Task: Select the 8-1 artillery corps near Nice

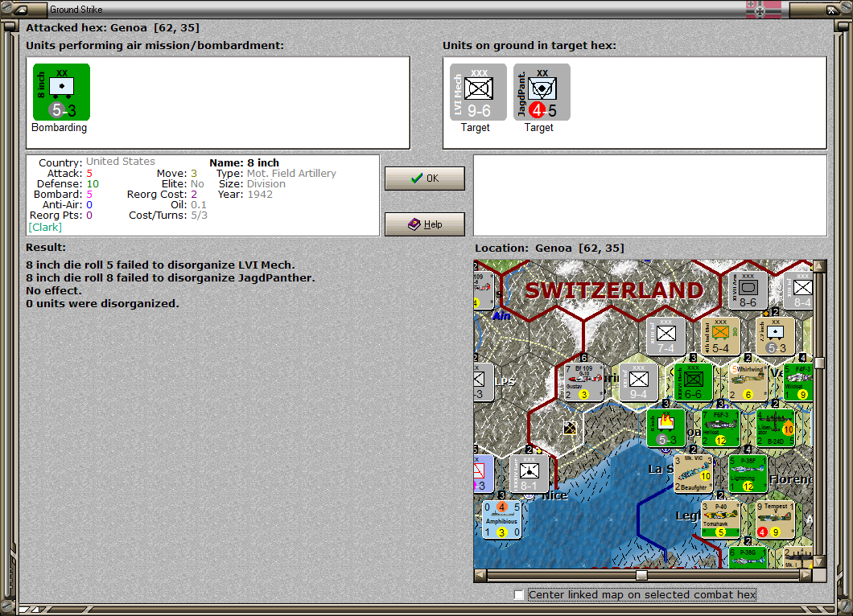Action: [x=530, y=474]
